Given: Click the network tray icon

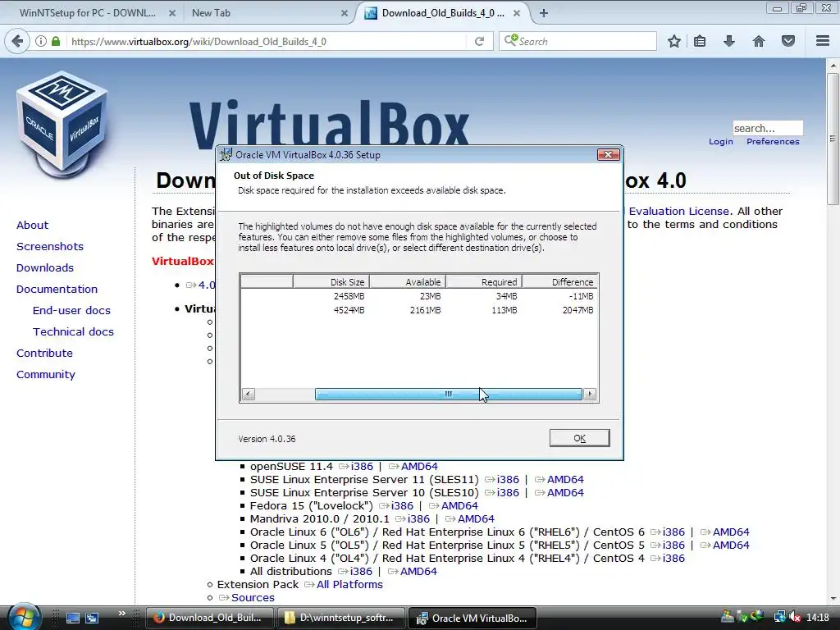Looking at the screenshot, I should pos(779,618).
